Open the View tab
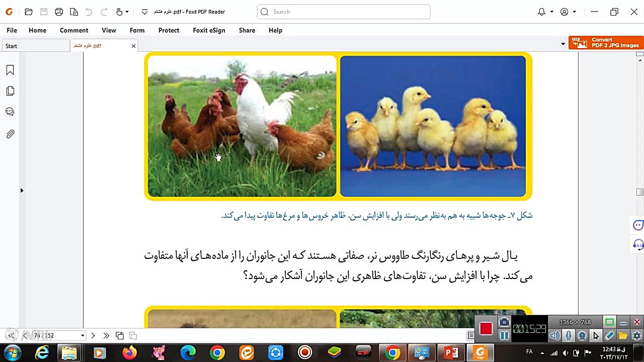The height and width of the screenshot is (362, 644). click(x=109, y=30)
